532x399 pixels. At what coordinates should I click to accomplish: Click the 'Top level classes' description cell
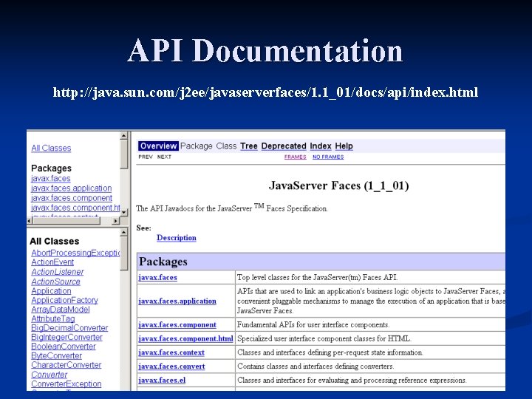[370, 278]
